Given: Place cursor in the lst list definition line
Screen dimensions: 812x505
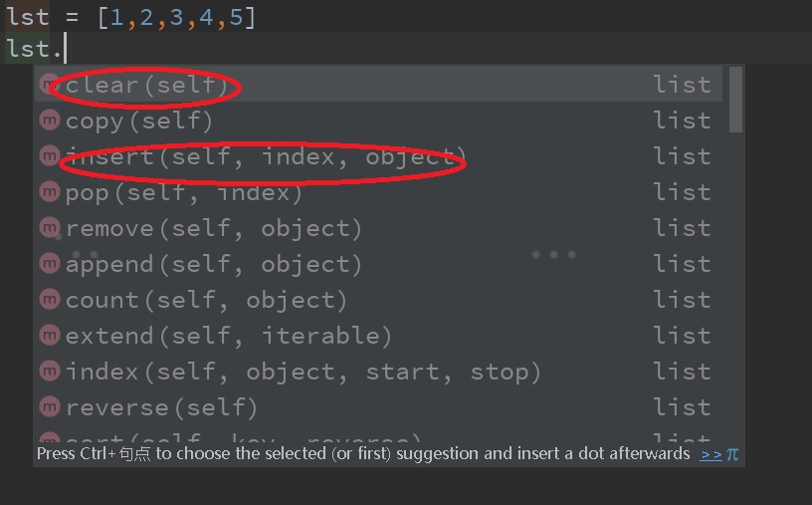Looking at the screenshot, I should coord(129,17).
